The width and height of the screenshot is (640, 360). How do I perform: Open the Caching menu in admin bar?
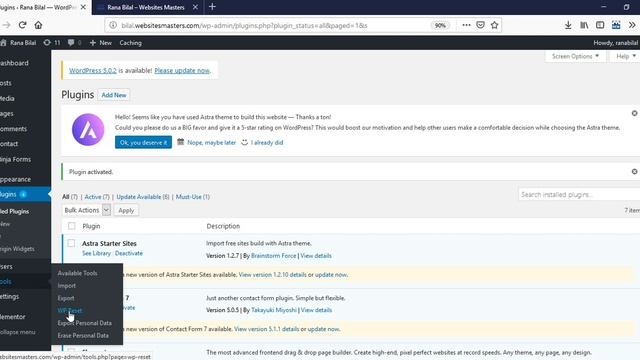click(131, 42)
